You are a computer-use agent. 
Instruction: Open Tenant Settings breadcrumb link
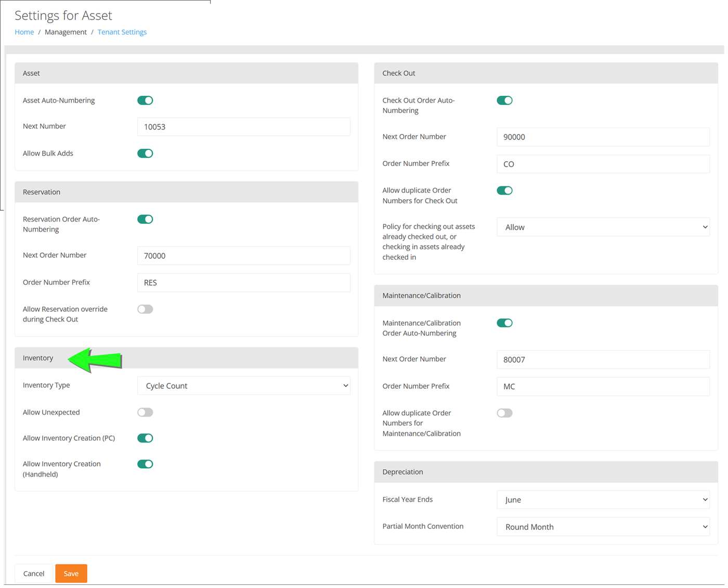[122, 32]
